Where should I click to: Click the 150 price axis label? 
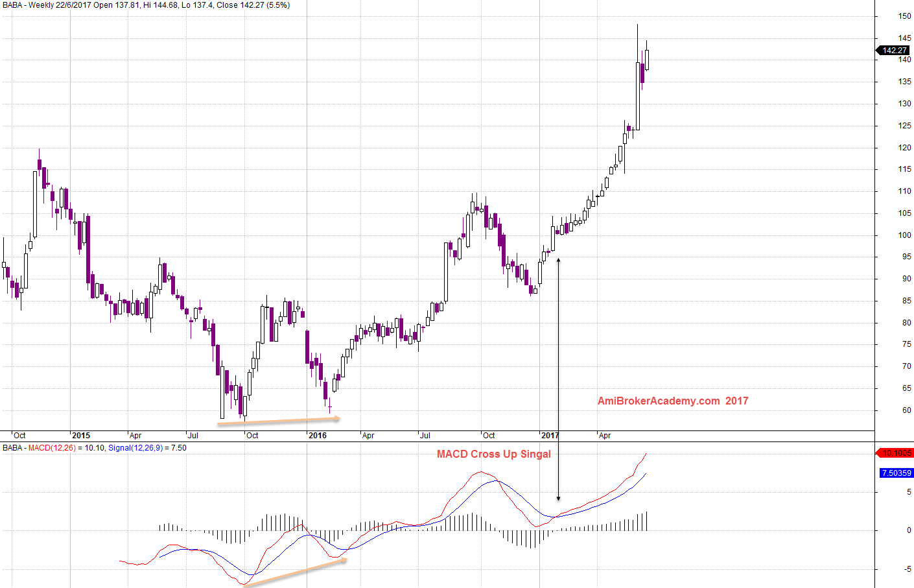point(904,16)
